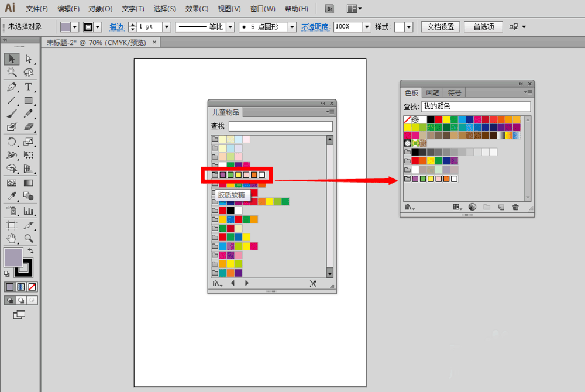Click 查找 field containing 我的颜色
The width and height of the screenshot is (585, 392).
(x=476, y=106)
